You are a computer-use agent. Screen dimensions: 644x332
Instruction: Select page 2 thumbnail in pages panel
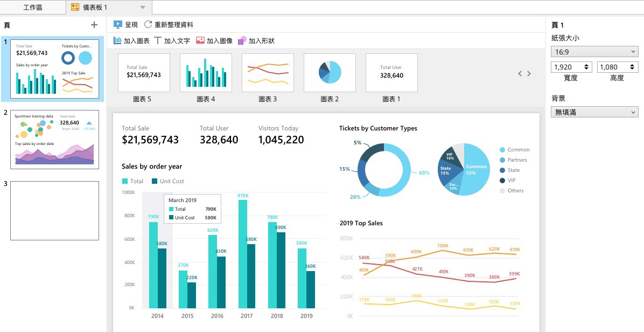54,139
